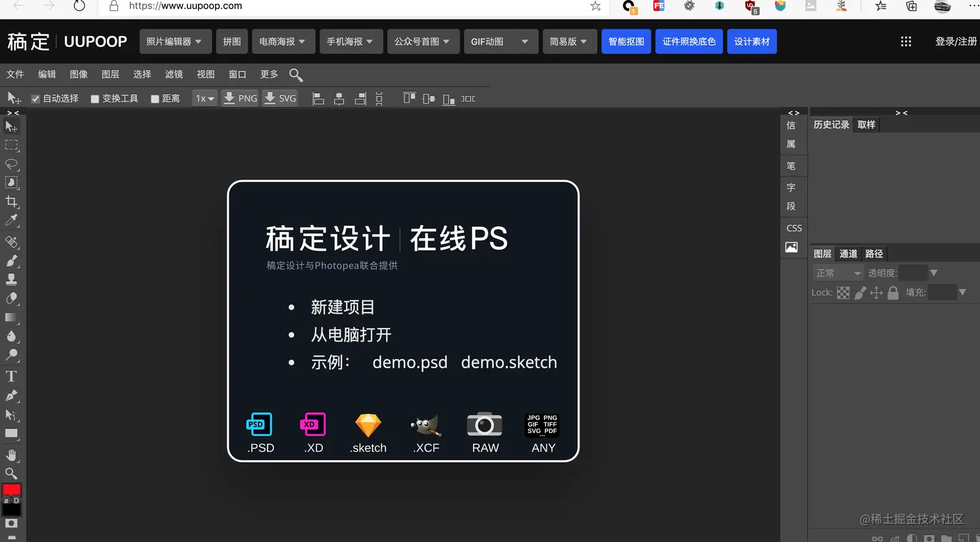Select the Pen tool
The image size is (980, 542).
tap(11, 395)
